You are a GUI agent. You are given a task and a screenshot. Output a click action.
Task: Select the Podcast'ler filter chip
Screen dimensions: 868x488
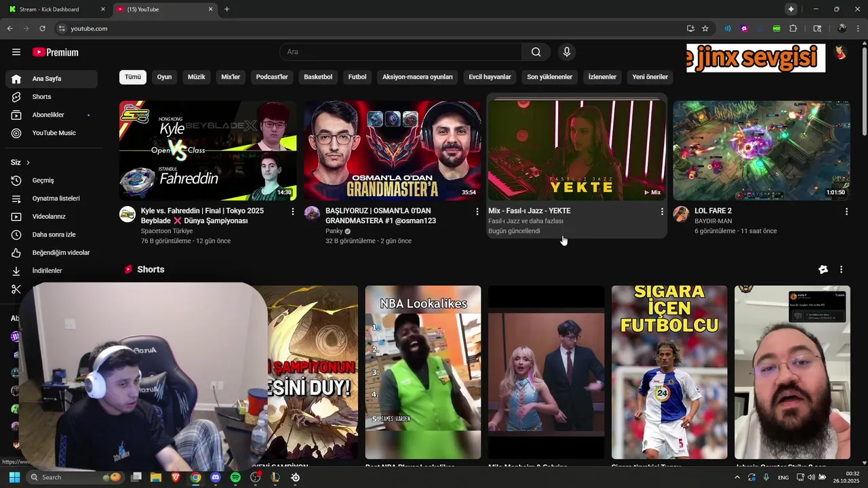click(272, 77)
